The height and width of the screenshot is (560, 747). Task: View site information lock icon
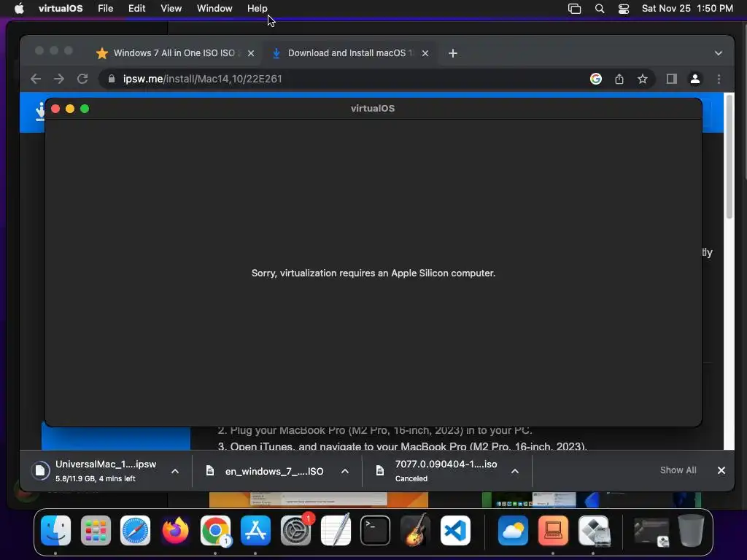(x=112, y=79)
